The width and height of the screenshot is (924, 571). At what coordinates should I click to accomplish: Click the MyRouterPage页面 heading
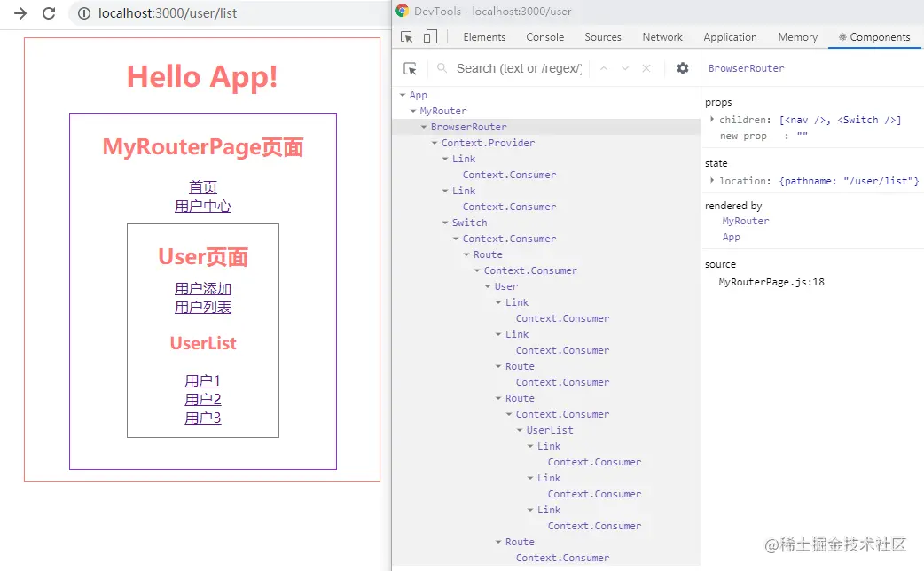pyautogui.click(x=203, y=146)
